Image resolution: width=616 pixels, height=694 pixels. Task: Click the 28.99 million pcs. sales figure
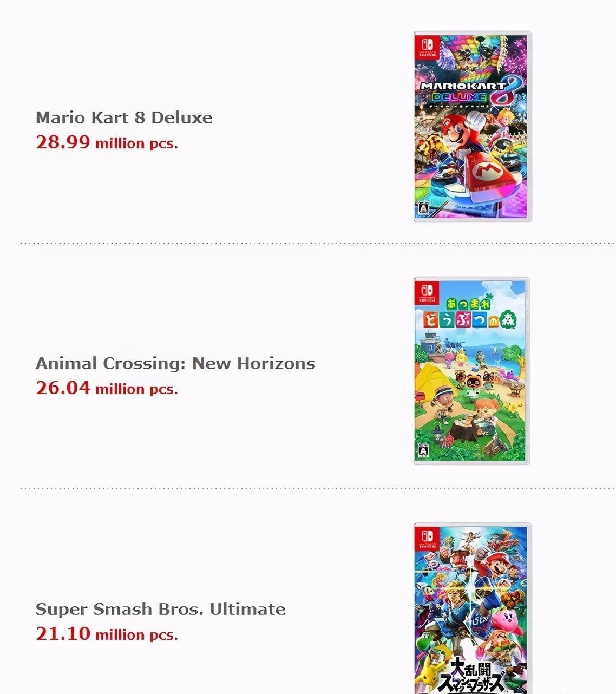click(x=107, y=142)
